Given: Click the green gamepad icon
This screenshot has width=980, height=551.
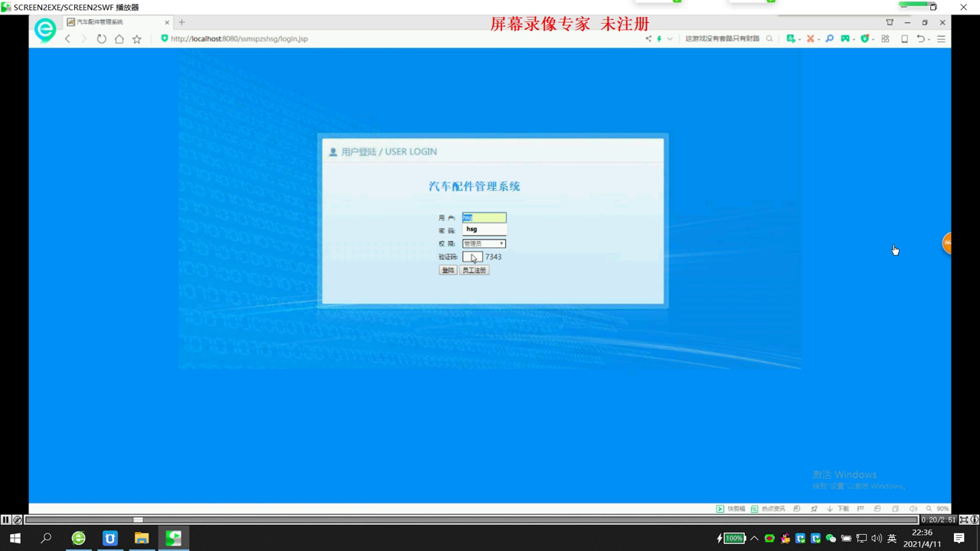Looking at the screenshot, I should click(x=845, y=38).
